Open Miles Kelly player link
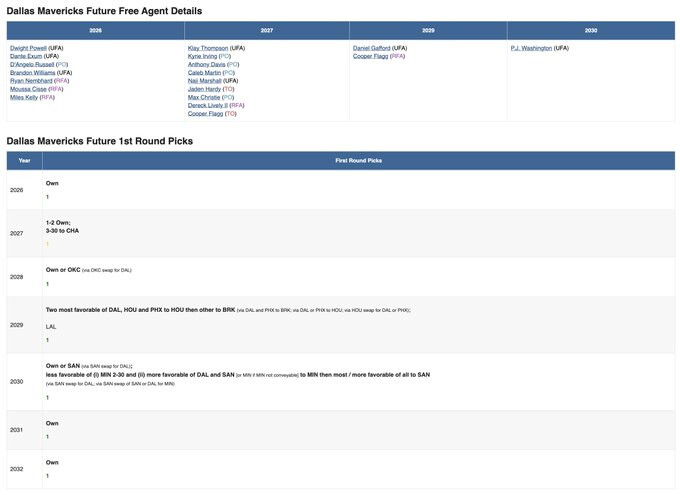The image size is (680, 495). tap(24, 98)
